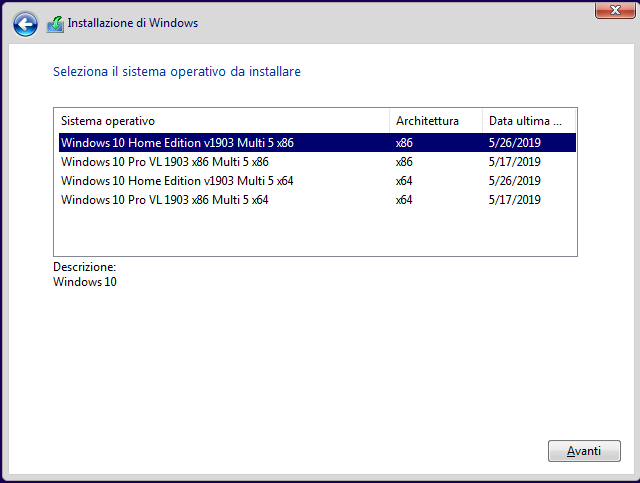Click the Windows setup icon in title bar
This screenshot has height=483, width=640.
tap(55, 24)
